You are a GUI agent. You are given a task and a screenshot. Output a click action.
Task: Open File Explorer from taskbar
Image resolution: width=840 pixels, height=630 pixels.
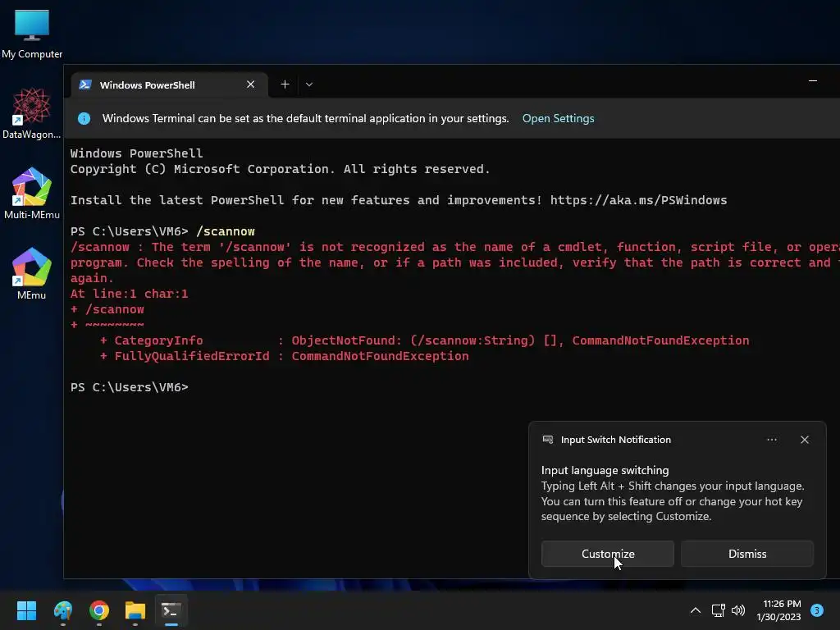[135, 610]
